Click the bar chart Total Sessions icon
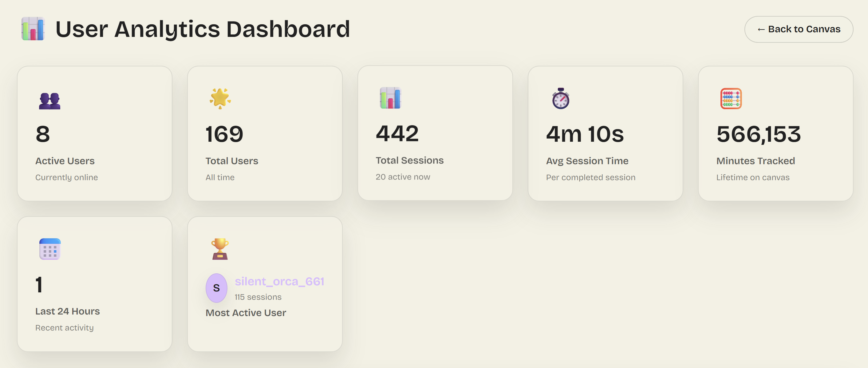Image resolution: width=868 pixels, height=368 pixels. 390,98
